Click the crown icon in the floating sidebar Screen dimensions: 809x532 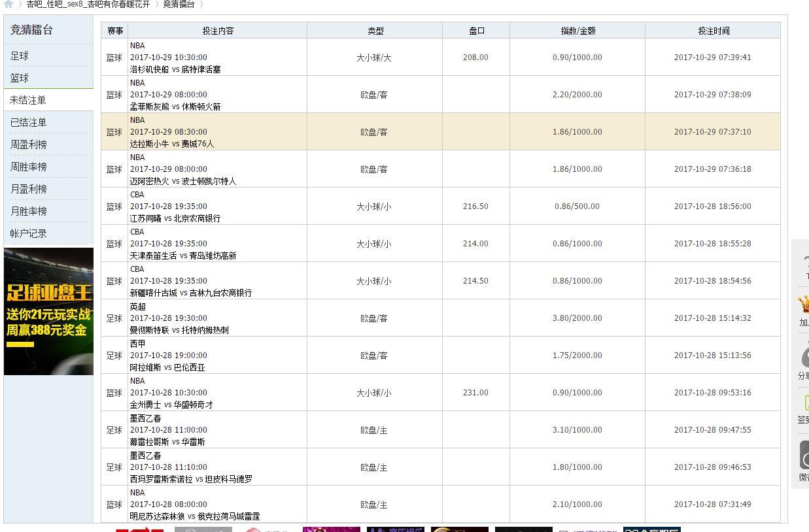[804, 305]
